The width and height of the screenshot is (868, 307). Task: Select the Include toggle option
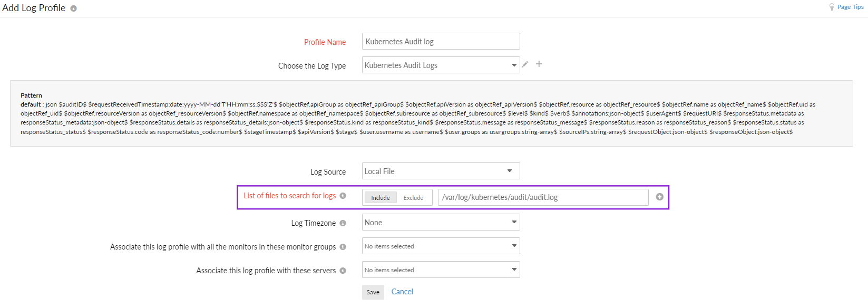380,198
